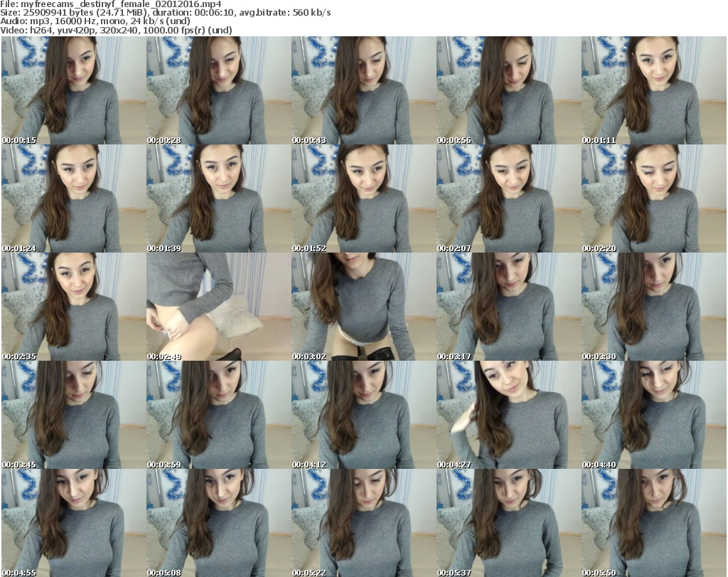
Task: Click the Size and duration info line
Action: [165, 13]
